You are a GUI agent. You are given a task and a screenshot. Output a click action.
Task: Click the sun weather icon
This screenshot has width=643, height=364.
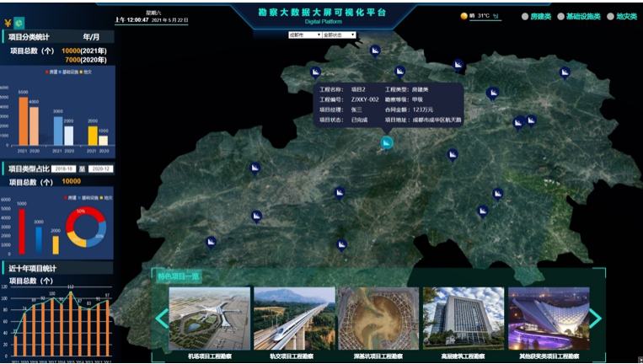(463, 16)
